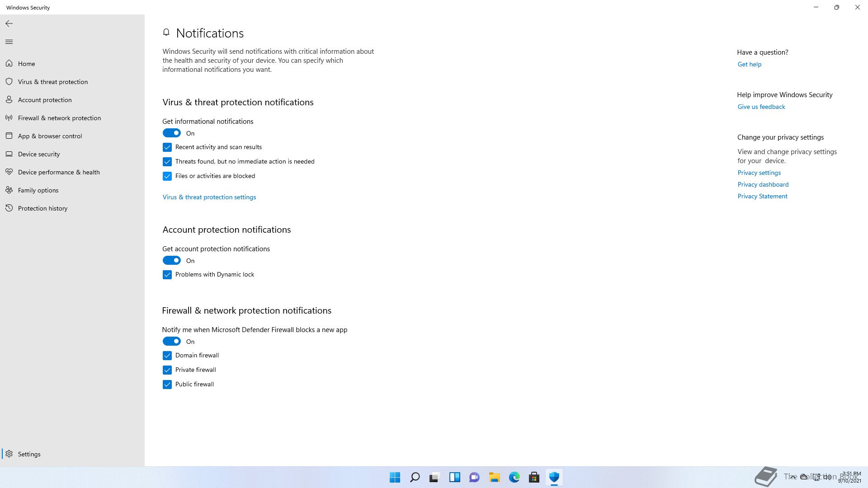This screenshot has height=488, width=868.
Task: Uncheck Threats found, no immediate action needed
Action: pyautogui.click(x=167, y=162)
